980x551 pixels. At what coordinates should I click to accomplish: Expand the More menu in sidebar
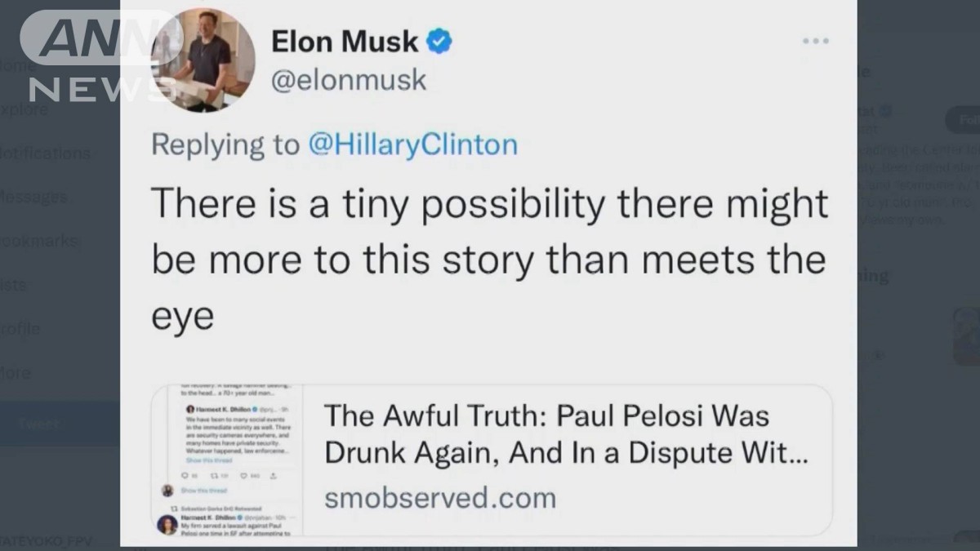(16, 373)
